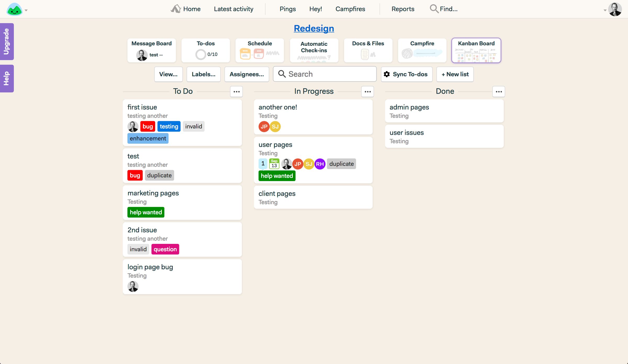Click the Reports menu item

coord(402,9)
